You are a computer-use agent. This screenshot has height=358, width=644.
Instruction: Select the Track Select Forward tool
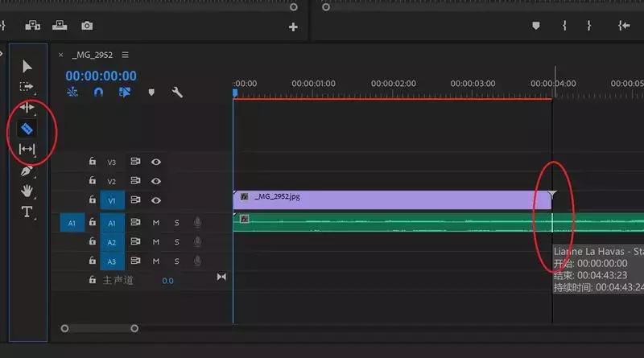pyautogui.click(x=27, y=86)
